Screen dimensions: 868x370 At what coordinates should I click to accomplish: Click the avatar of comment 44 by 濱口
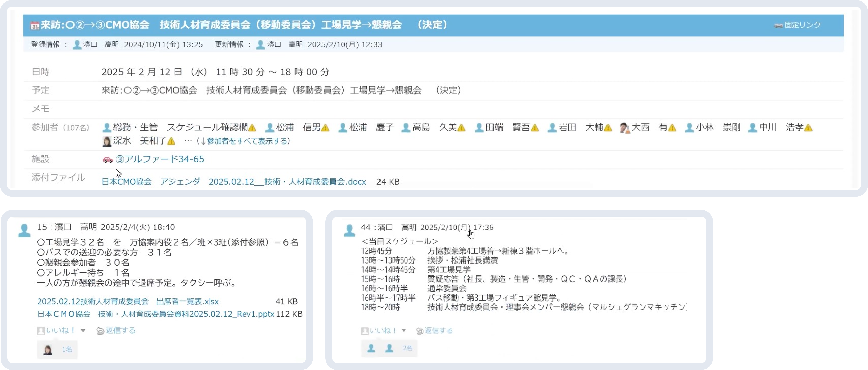click(x=349, y=230)
